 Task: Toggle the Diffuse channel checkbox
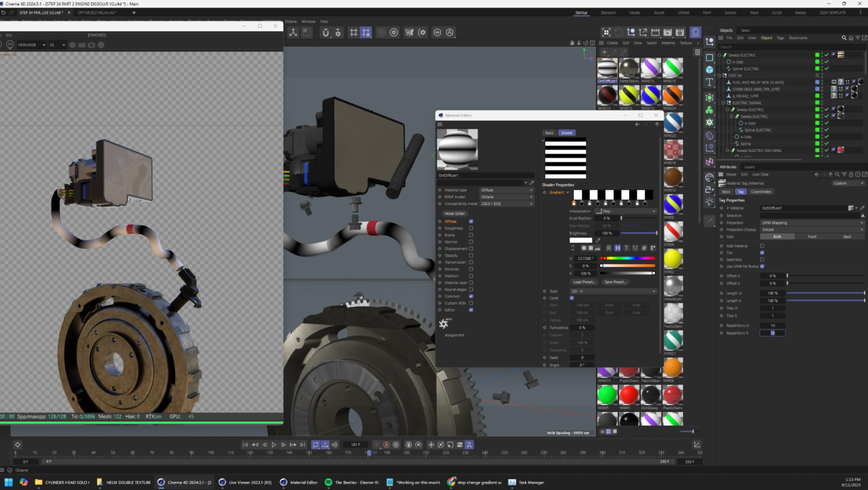click(471, 221)
